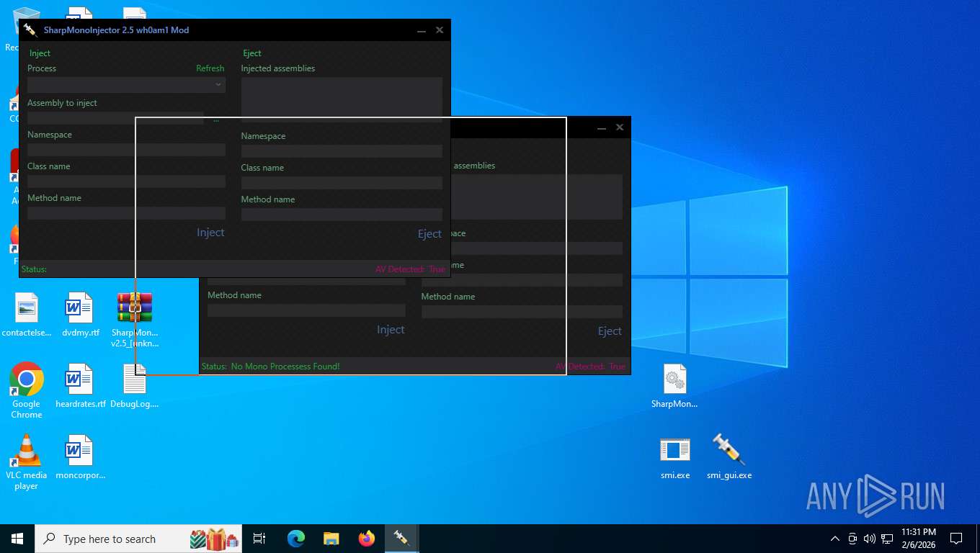Click the Refresh link in front window
980x553 pixels.
point(210,68)
